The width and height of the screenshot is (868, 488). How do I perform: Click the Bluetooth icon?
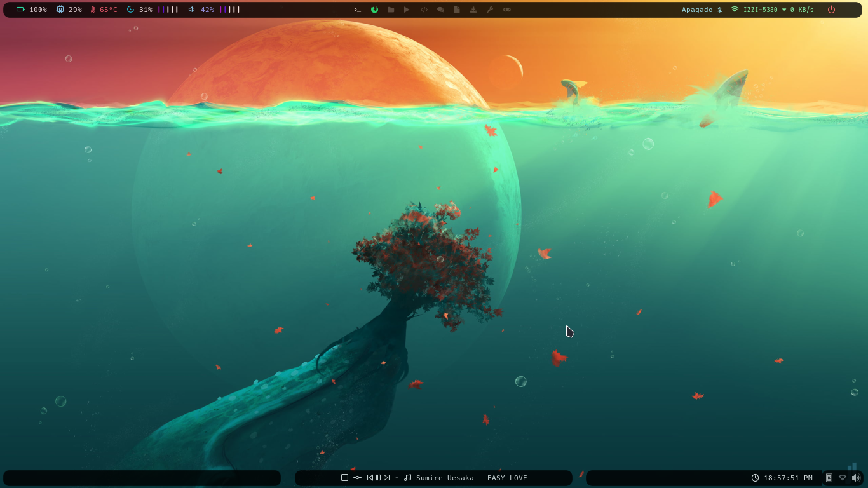point(720,10)
